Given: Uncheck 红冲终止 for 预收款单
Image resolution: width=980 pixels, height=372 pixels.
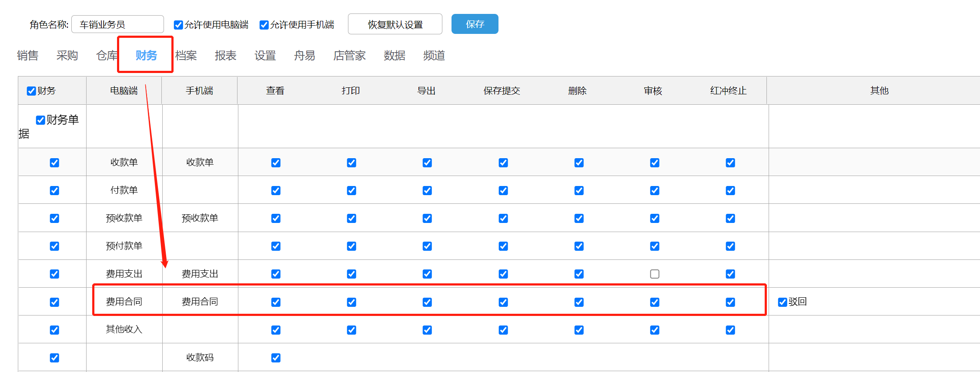Looking at the screenshot, I should tap(730, 218).
